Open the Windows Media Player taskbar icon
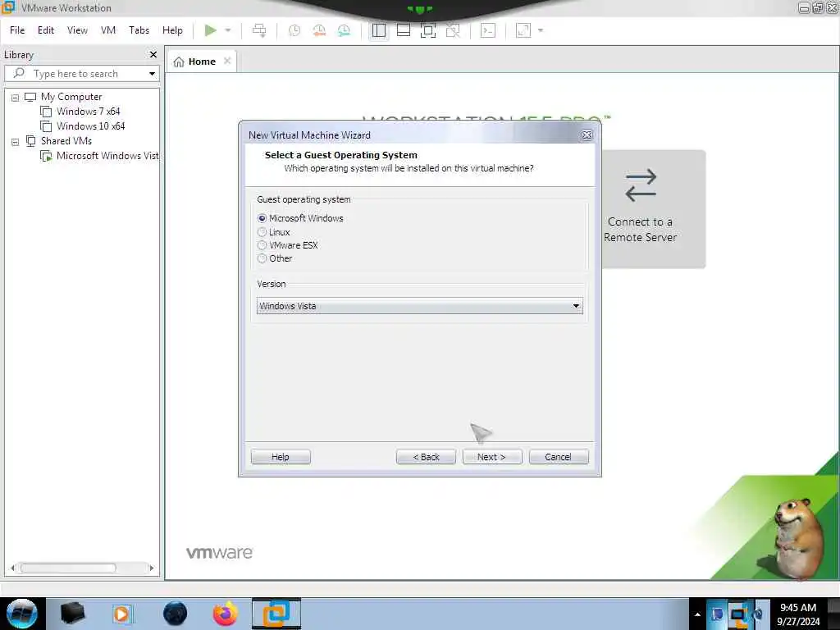 point(121,614)
